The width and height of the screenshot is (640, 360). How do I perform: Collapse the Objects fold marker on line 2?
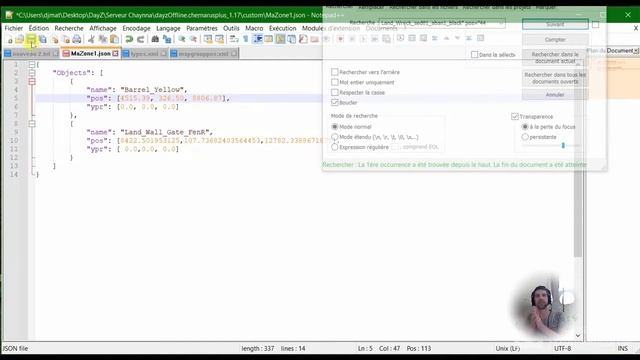point(32,73)
